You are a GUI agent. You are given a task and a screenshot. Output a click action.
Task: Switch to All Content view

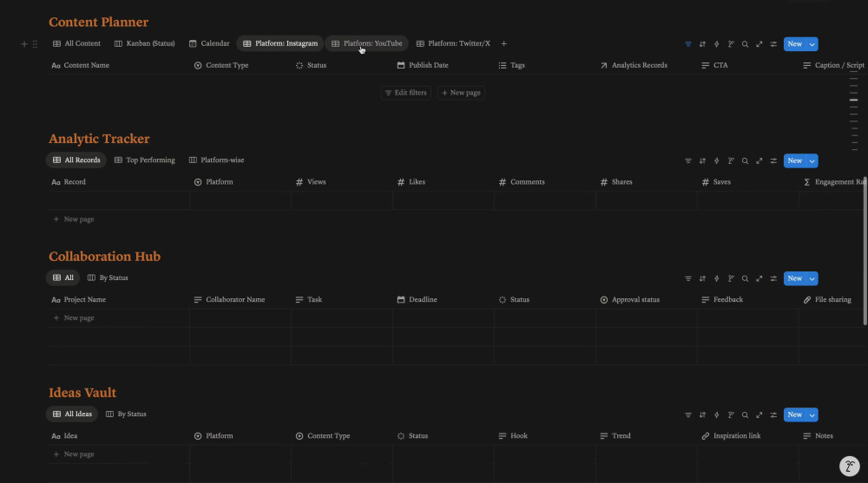coord(76,43)
